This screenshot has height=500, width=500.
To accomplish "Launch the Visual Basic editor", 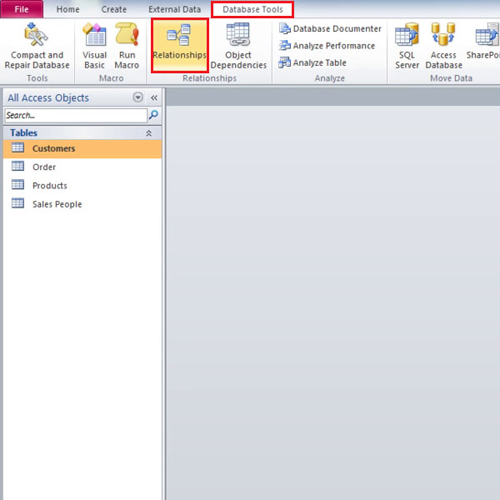I will (95, 46).
